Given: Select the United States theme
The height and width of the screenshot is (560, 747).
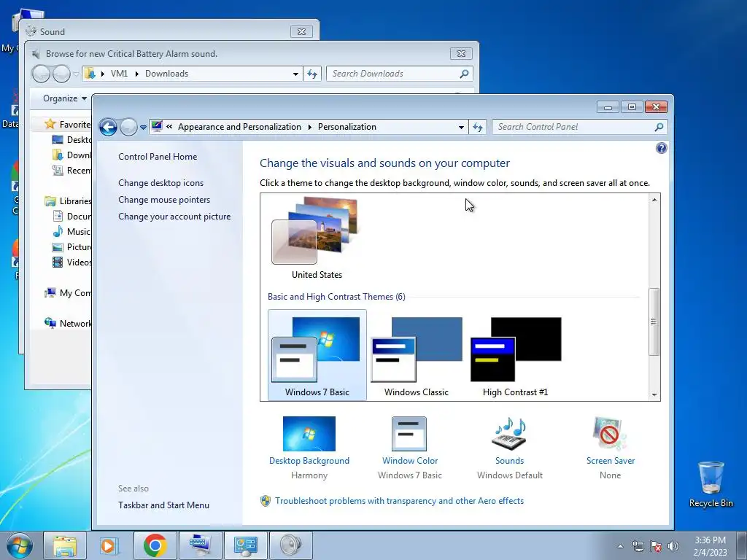Looking at the screenshot, I should click(x=317, y=238).
